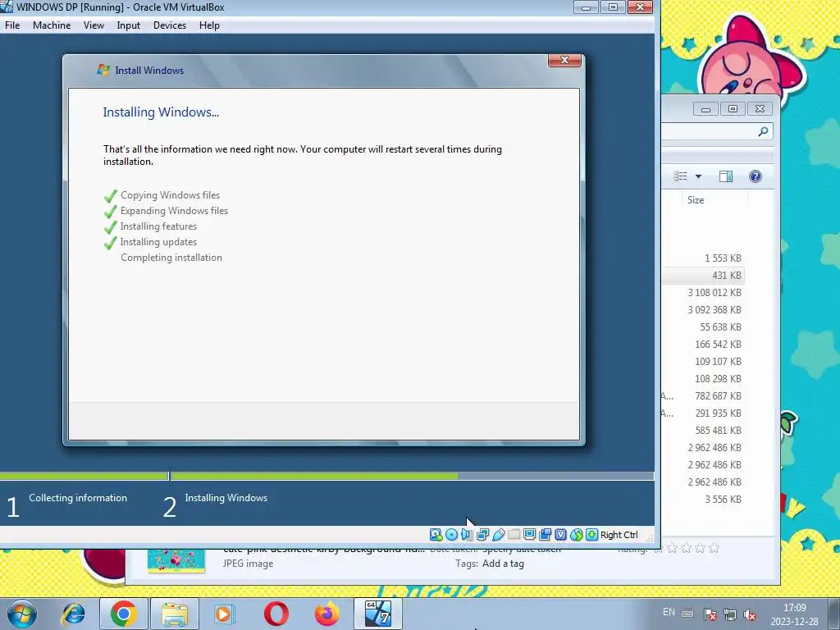Screen dimensions: 840x630
Task: Click the Right Ctrl host key label
Action: click(619, 535)
